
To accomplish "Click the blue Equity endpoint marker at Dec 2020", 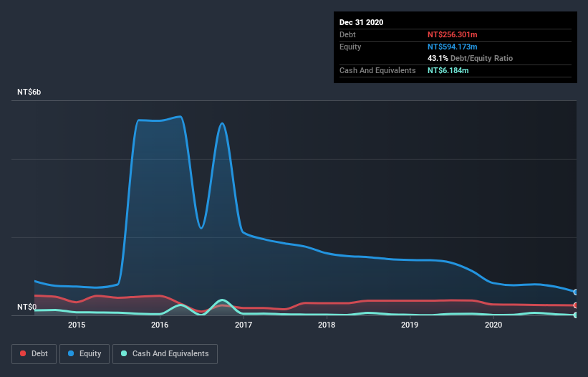I will (x=576, y=292).
